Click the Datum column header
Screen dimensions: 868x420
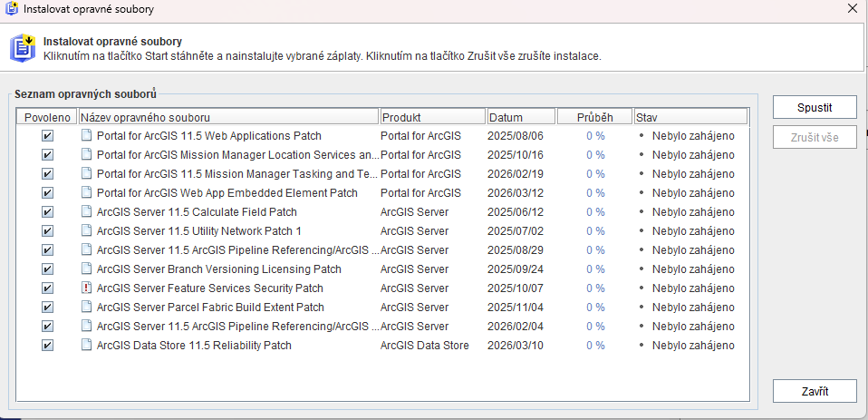pyautogui.click(x=521, y=117)
